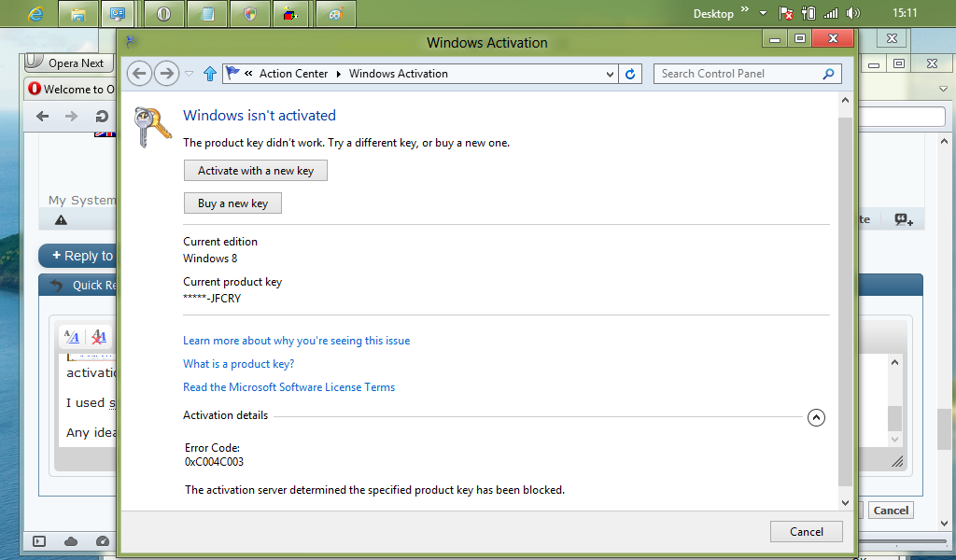Viewport: 956px width, 560px height.
Task: Click Cancel in Windows Activation dialog
Action: coord(806,532)
